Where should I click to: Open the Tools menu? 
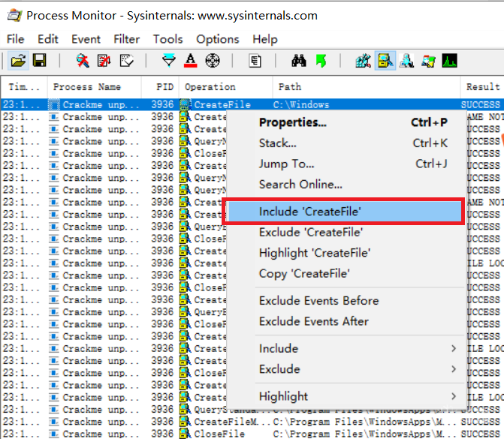167,39
